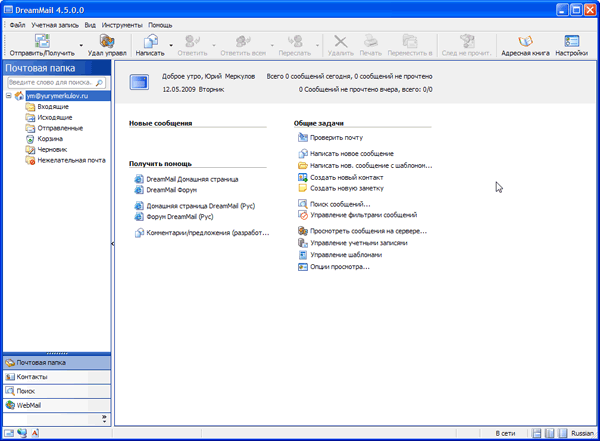Select the Входящие folder
Viewport: 600px width, 441px height.
53,107
